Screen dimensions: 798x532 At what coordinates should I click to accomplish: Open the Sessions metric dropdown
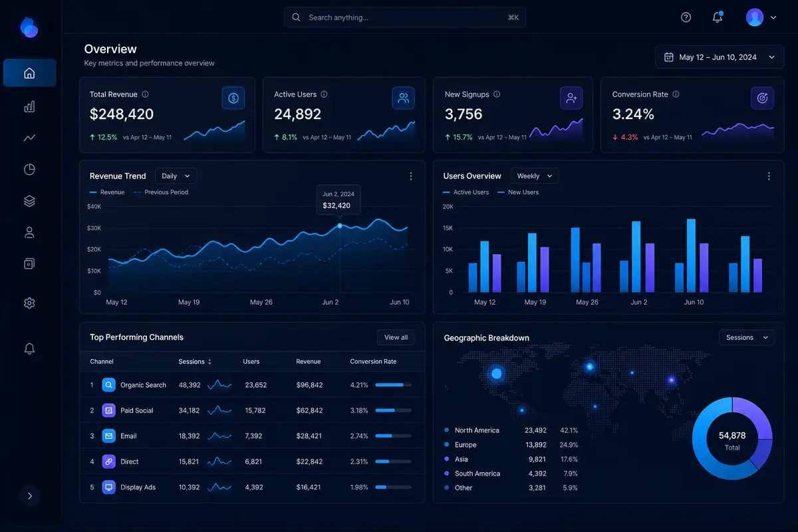747,337
